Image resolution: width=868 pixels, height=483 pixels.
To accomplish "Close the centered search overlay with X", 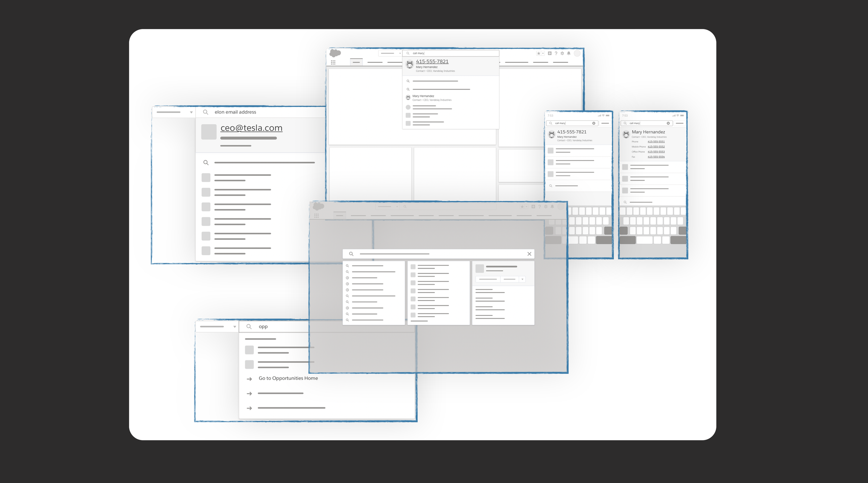I will (529, 254).
